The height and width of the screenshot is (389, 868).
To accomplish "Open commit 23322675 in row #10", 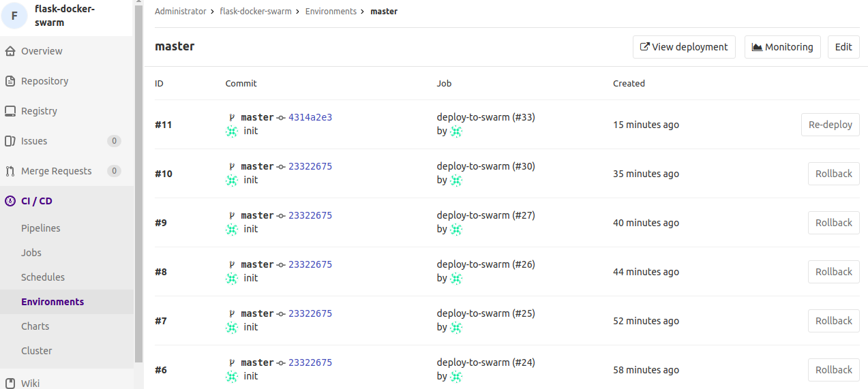I will pos(310,166).
